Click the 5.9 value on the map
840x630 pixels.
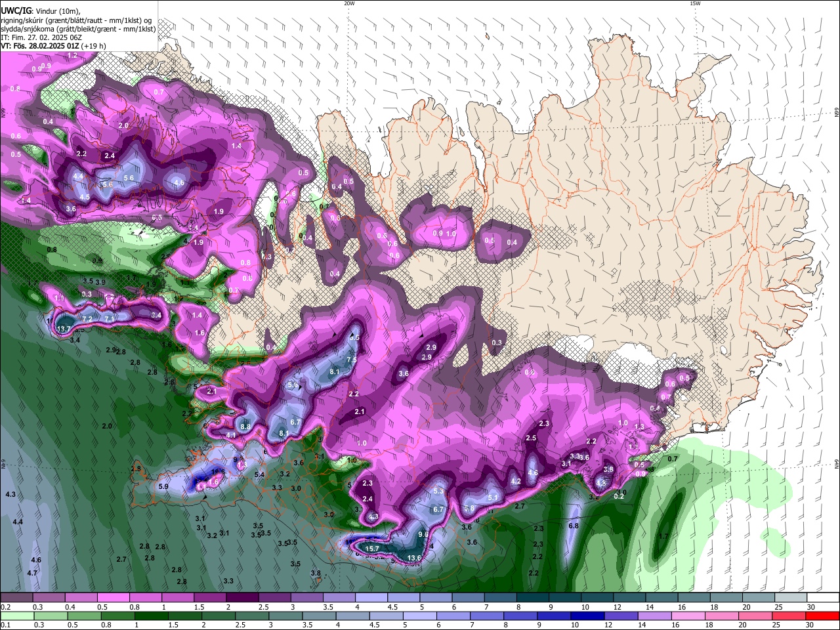164,486
